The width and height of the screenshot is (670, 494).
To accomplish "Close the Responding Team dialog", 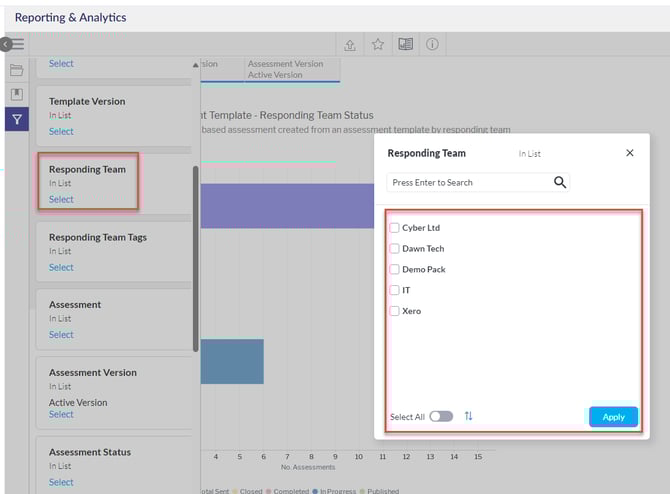I will pyautogui.click(x=629, y=153).
